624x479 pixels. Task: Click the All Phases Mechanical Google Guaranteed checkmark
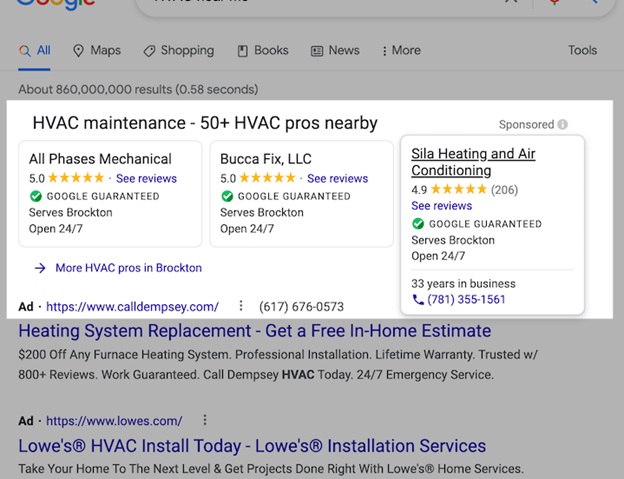tap(36, 196)
